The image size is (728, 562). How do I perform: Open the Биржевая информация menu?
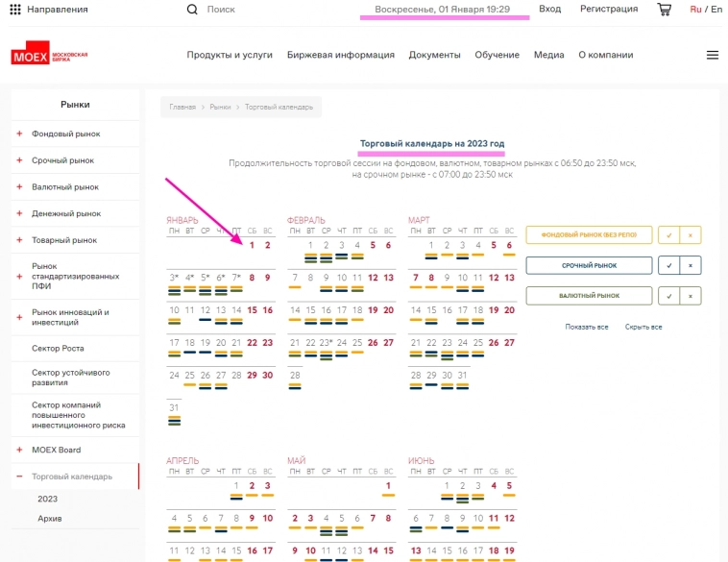(340, 55)
